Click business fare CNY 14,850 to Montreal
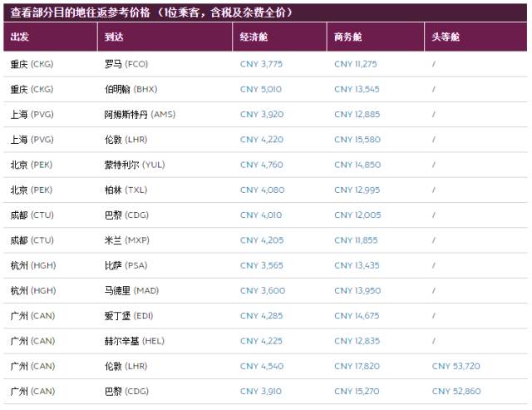Image resolution: width=532 pixels, height=410 pixels. pos(357,165)
